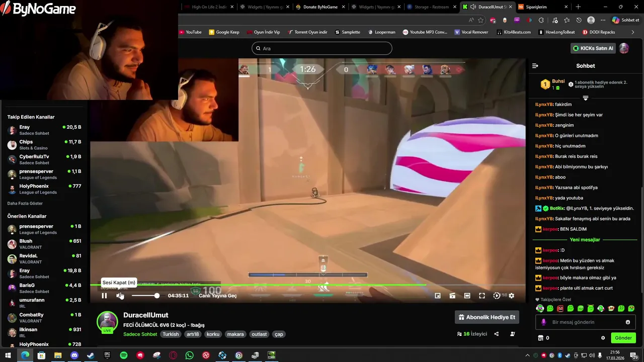Share the stream via share icon
The width and height of the screenshot is (644, 362).
[x=497, y=334]
